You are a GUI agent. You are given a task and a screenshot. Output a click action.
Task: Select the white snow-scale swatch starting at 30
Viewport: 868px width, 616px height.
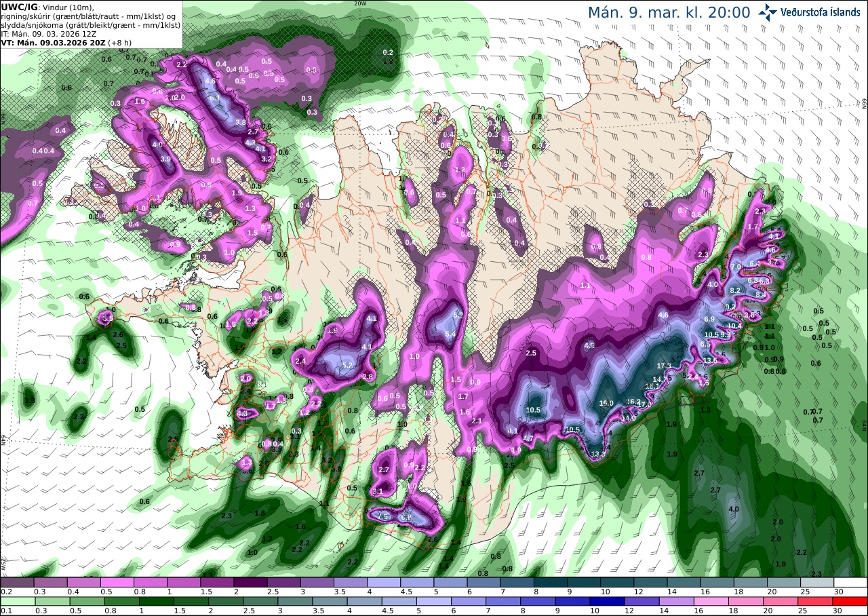(x=851, y=582)
